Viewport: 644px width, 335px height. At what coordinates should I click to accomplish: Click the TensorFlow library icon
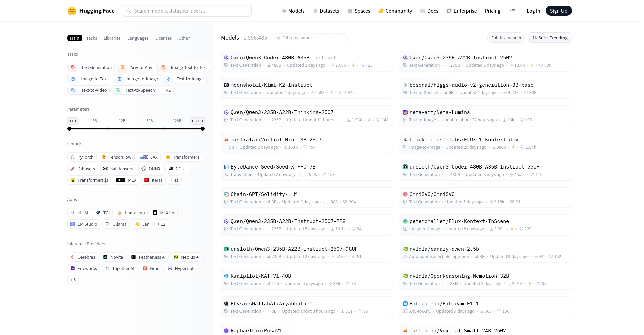coord(104,157)
